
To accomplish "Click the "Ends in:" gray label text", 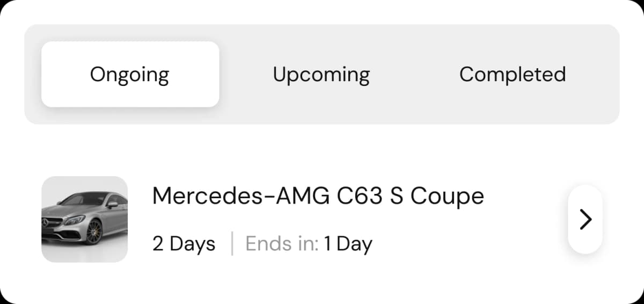I will (282, 244).
